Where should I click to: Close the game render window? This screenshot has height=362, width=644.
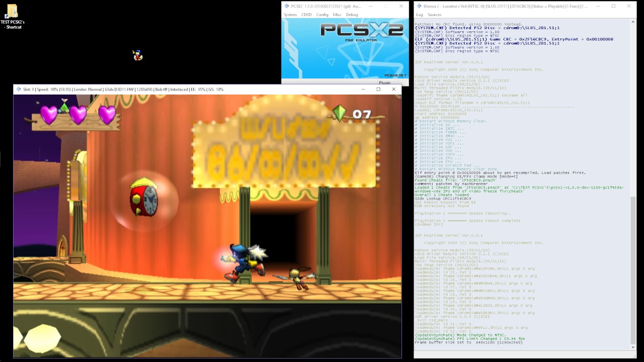click(393, 89)
